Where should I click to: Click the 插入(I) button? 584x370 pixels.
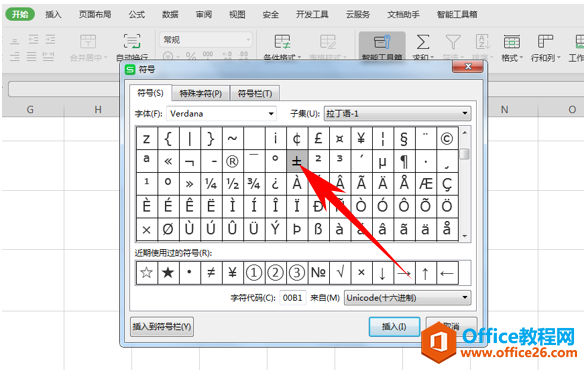pos(394,326)
